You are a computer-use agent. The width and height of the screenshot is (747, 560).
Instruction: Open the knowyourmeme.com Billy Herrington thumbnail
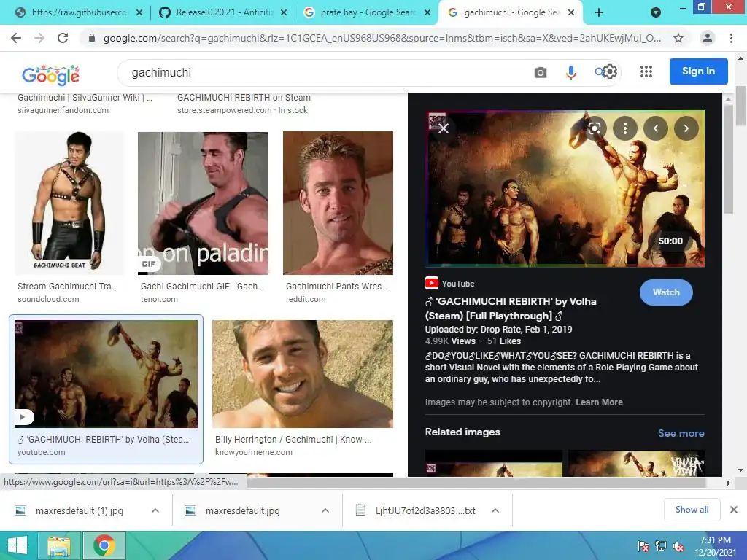point(303,374)
